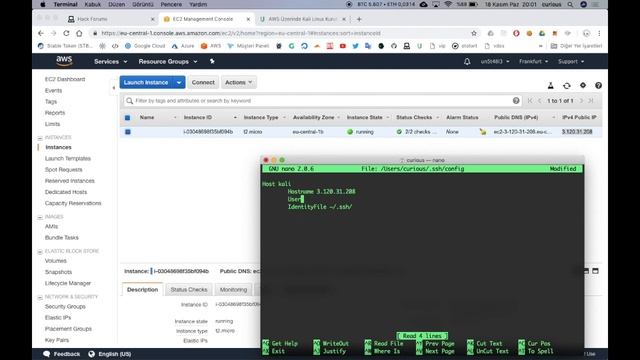Open Chrome's three-dot menu
Image resolution: width=640 pixels, height=360 pixels.
click(599, 33)
